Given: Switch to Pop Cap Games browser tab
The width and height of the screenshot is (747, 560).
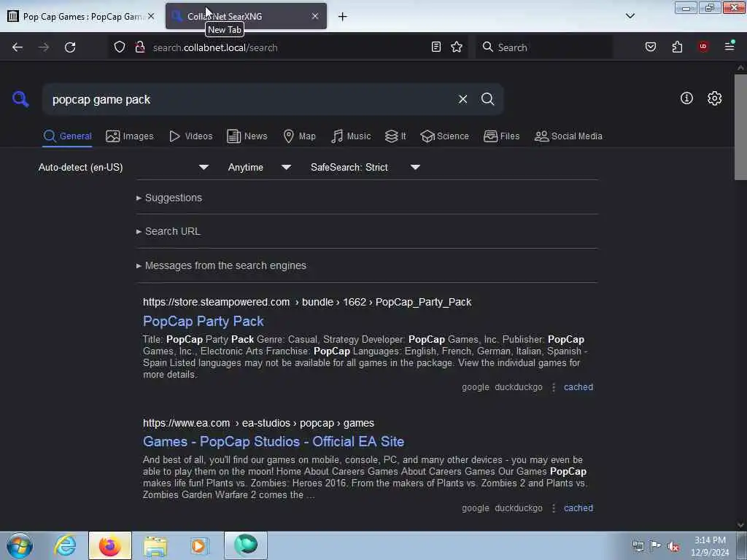Looking at the screenshot, I should tap(81, 16).
